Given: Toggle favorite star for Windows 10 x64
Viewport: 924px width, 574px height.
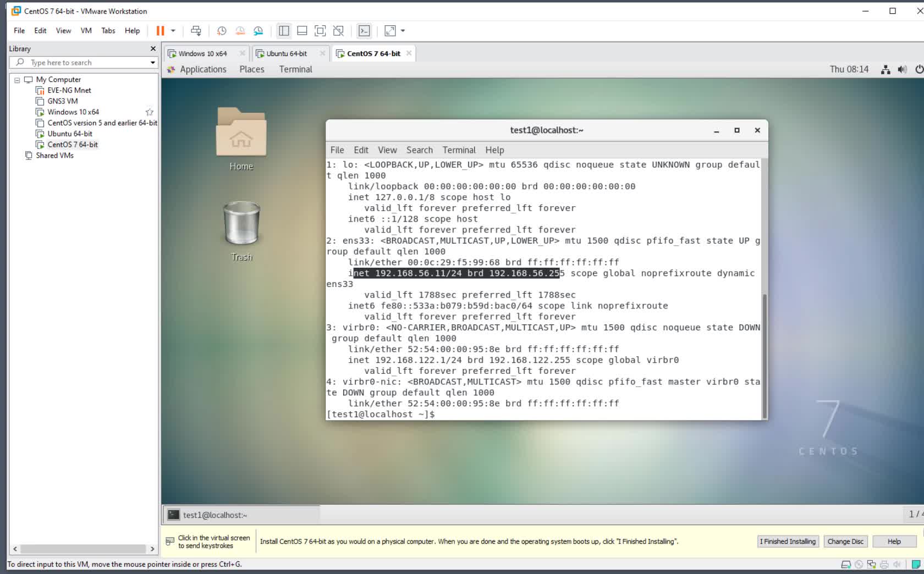Looking at the screenshot, I should click(149, 112).
